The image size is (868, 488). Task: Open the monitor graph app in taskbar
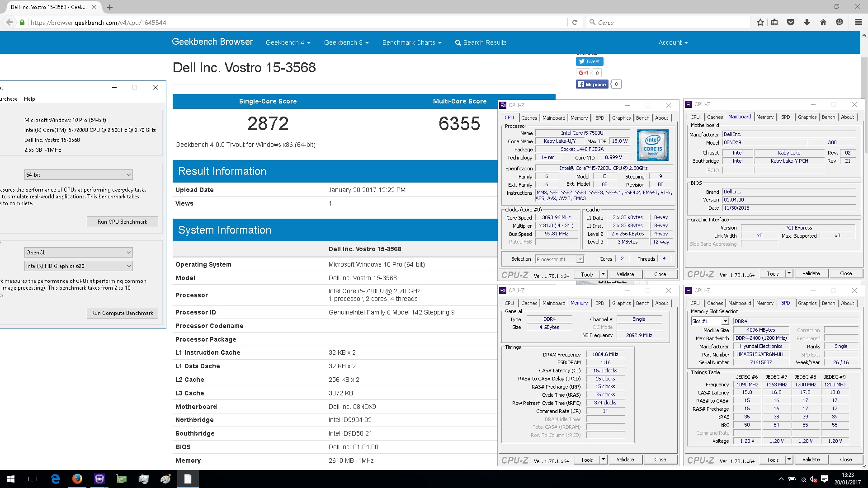[144, 479]
